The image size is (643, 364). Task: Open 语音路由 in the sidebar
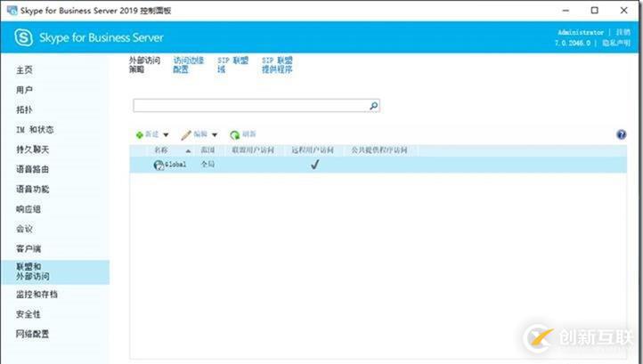coord(32,169)
